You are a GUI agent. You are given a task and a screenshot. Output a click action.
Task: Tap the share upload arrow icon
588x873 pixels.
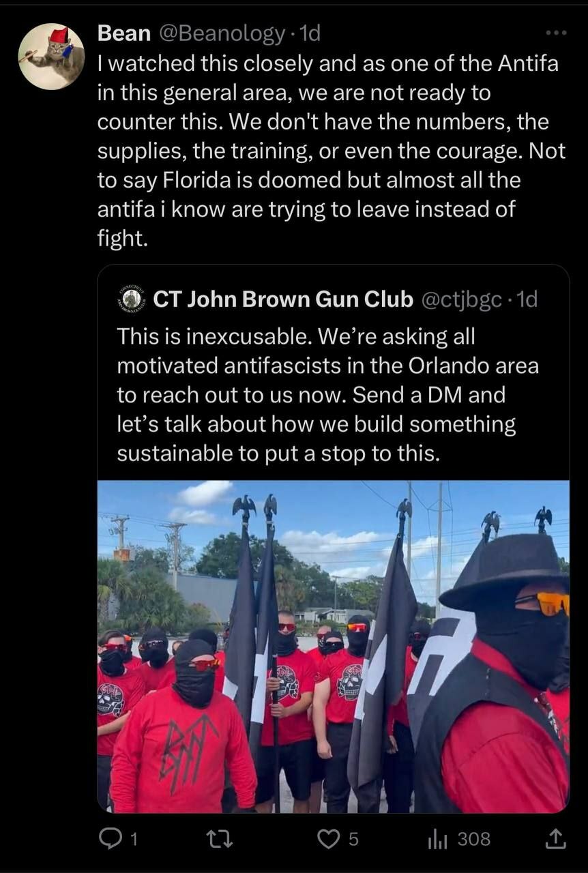[x=556, y=839]
